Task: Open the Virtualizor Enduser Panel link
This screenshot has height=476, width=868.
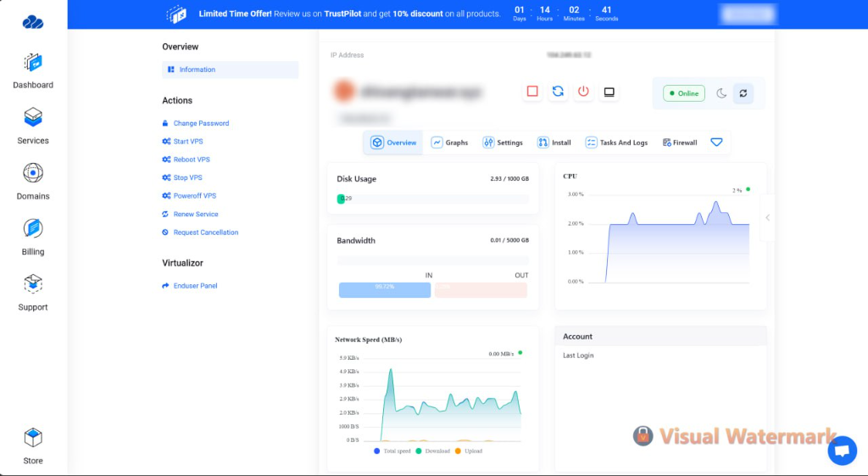Action: coord(189,285)
